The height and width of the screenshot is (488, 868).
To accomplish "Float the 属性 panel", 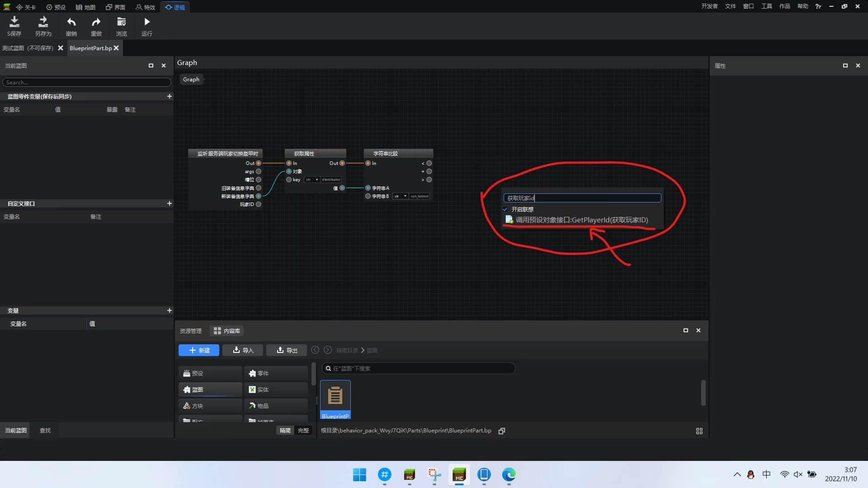I will (x=845, y=66).
